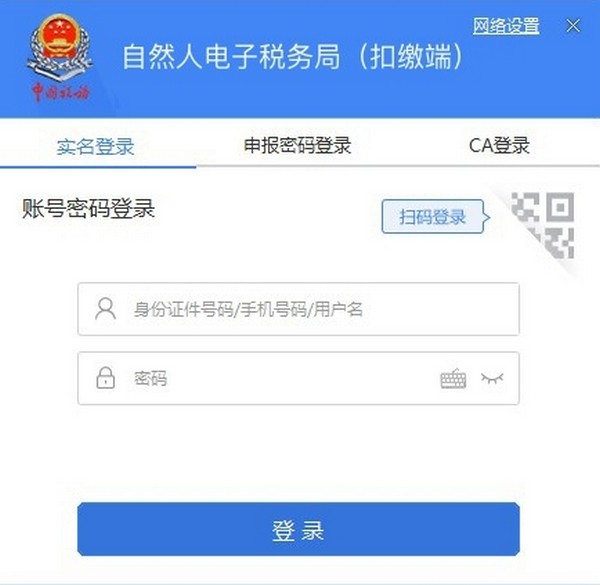Click the blue underline beneath 实名登录 tab
The width and height of the screenshot is (600, 585).
(x=98, y=166)
